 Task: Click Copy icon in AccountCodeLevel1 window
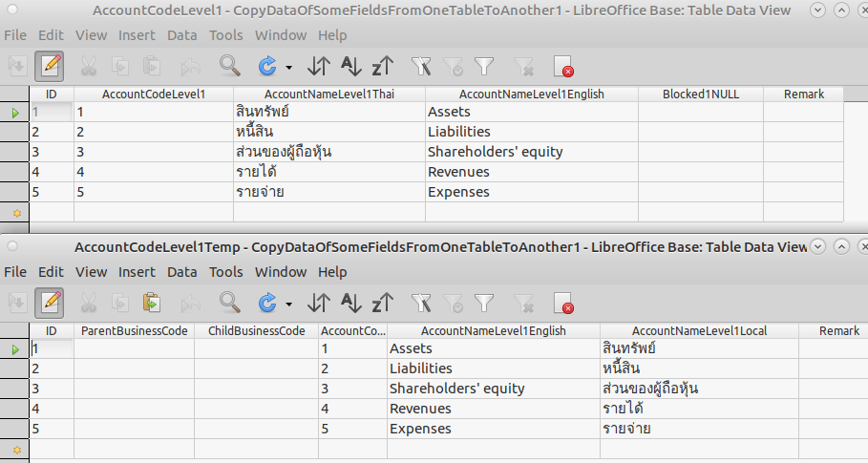pos(120,67)
